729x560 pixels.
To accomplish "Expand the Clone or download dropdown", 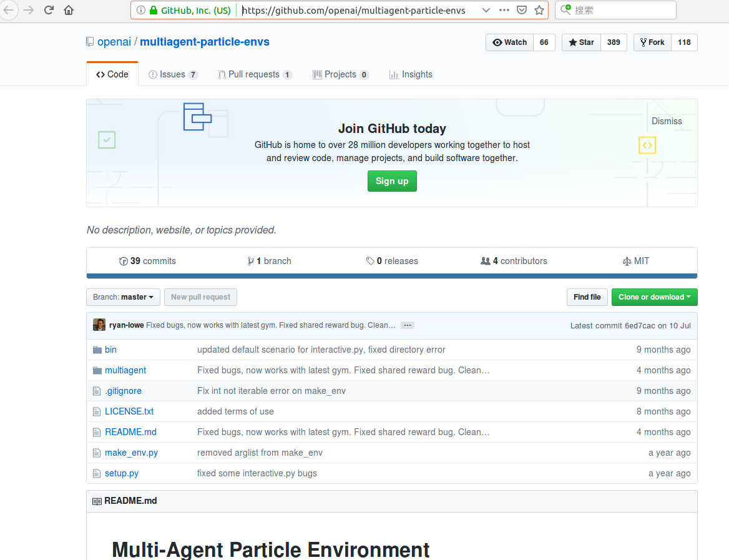I will pos(654,297).
